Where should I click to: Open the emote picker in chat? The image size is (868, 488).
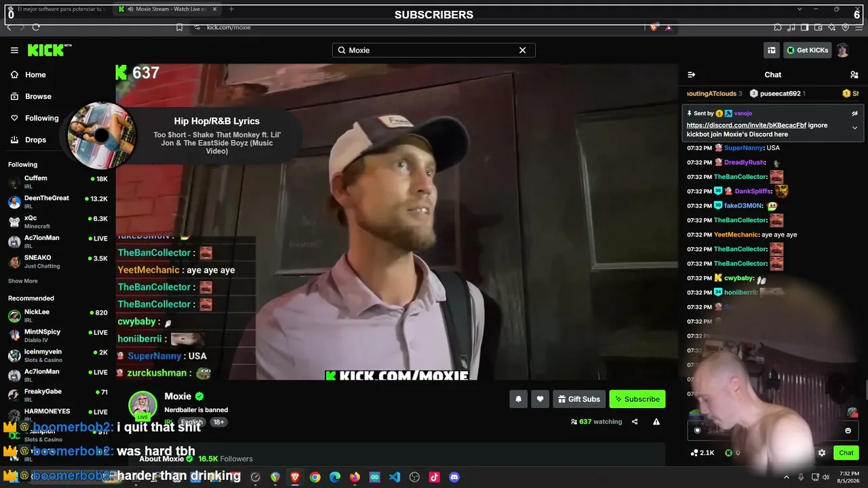pos(848,430)
